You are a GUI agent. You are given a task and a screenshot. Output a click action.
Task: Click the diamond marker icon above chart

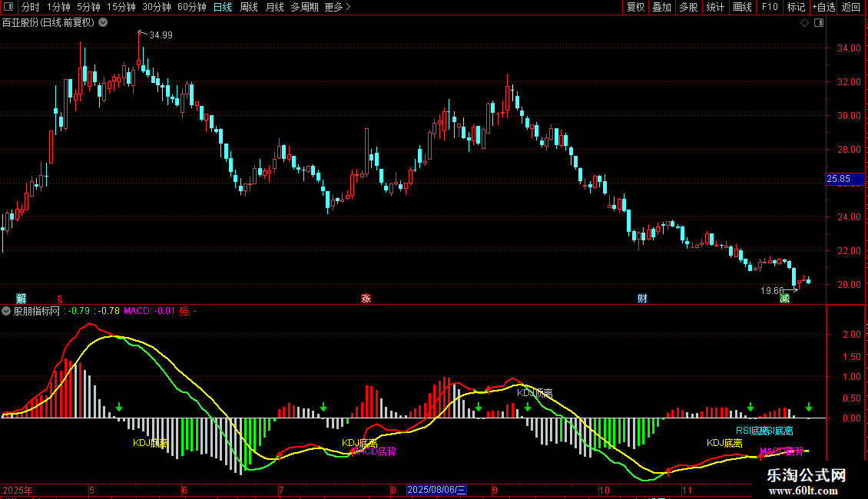coord(805,23)
